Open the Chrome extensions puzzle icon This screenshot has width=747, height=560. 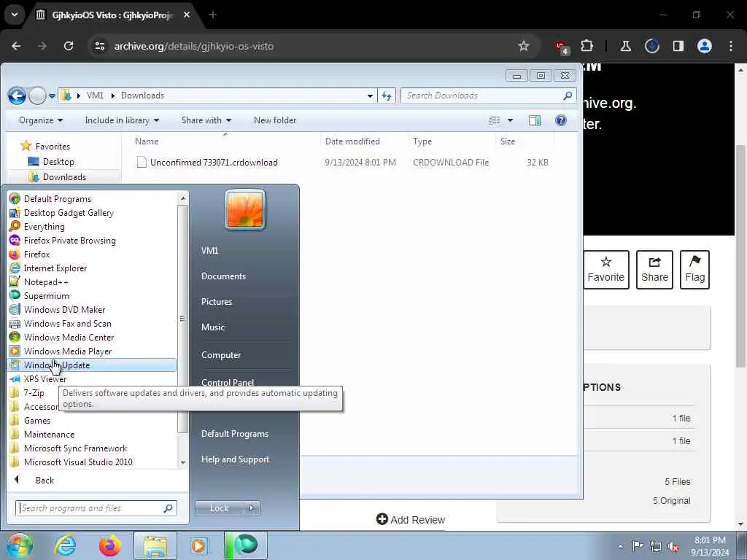[587, 46]
